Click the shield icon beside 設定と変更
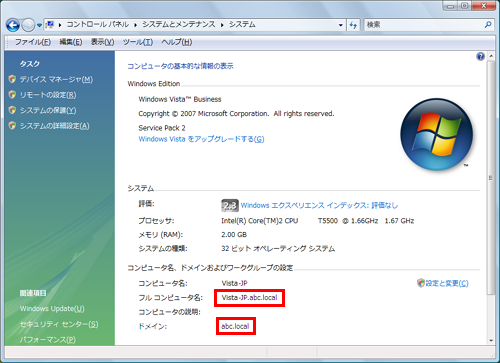 pyautogui.click(x=421, y=283)
